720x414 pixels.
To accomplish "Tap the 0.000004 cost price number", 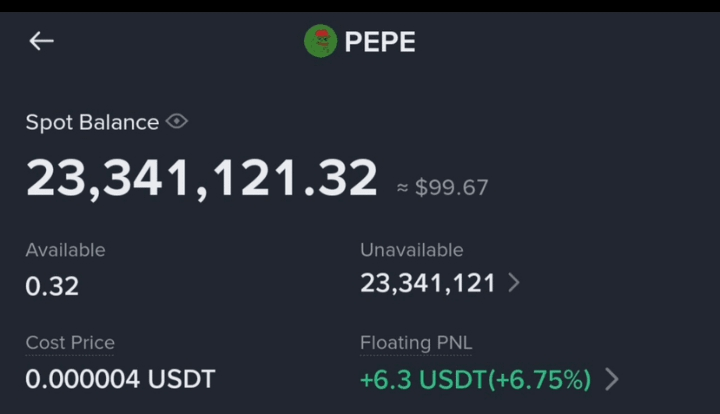I will pos(83,379).
